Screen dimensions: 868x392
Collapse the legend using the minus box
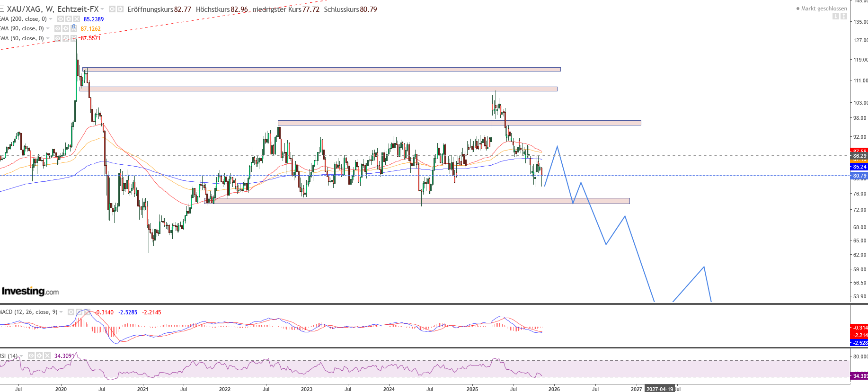click(x=2, y=9)
